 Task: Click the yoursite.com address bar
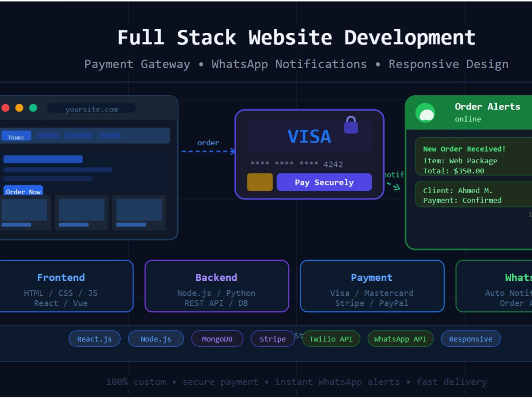pyautogui.click(x=92, y=109)
